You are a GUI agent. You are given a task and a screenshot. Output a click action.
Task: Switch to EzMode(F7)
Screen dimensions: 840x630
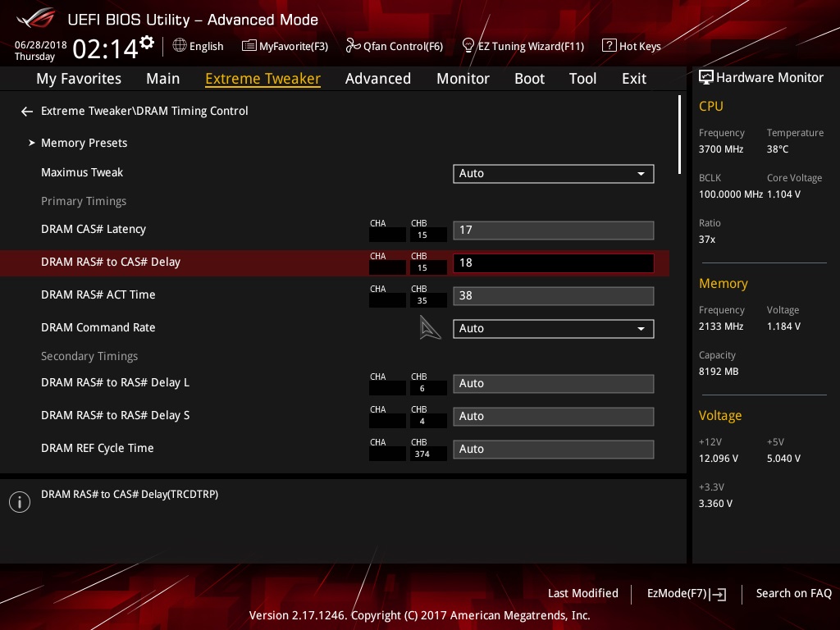(x=686, y=593)
